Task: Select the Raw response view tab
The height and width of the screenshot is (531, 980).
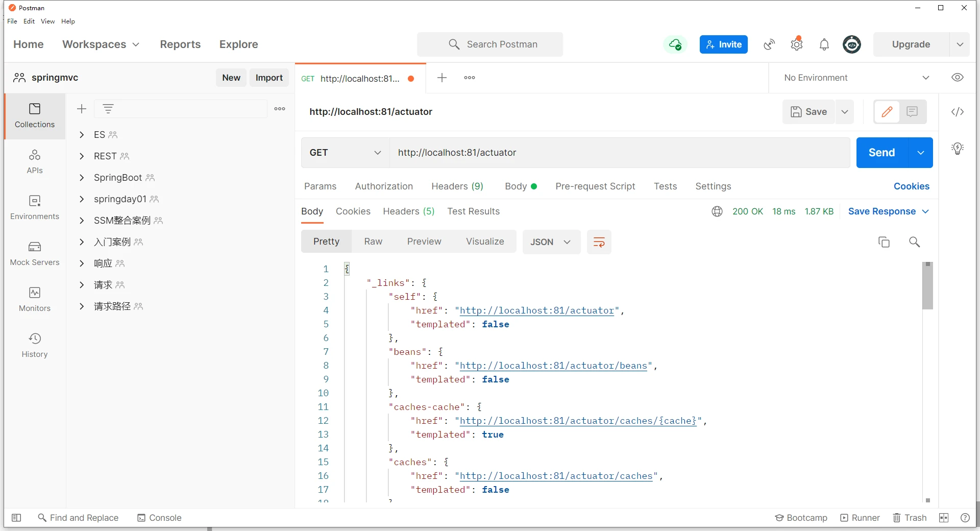Action: point(373,242)
